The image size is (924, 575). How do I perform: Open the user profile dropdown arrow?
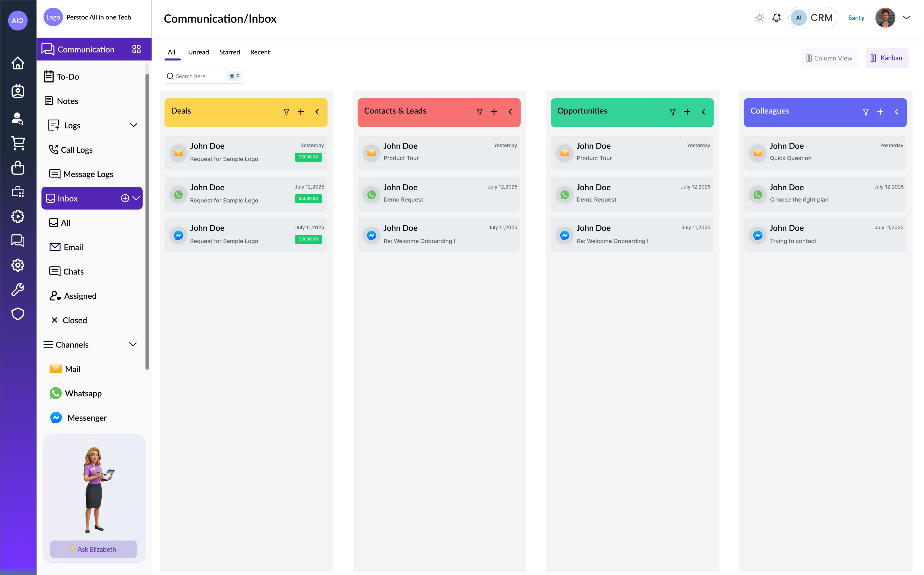(x=906, y=18)
